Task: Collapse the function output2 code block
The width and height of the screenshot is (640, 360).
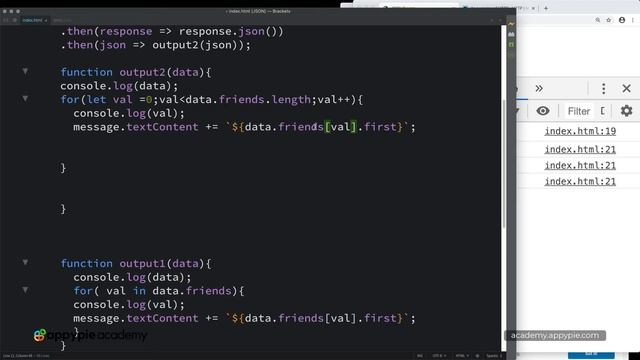Action: [x=25, y=72]
